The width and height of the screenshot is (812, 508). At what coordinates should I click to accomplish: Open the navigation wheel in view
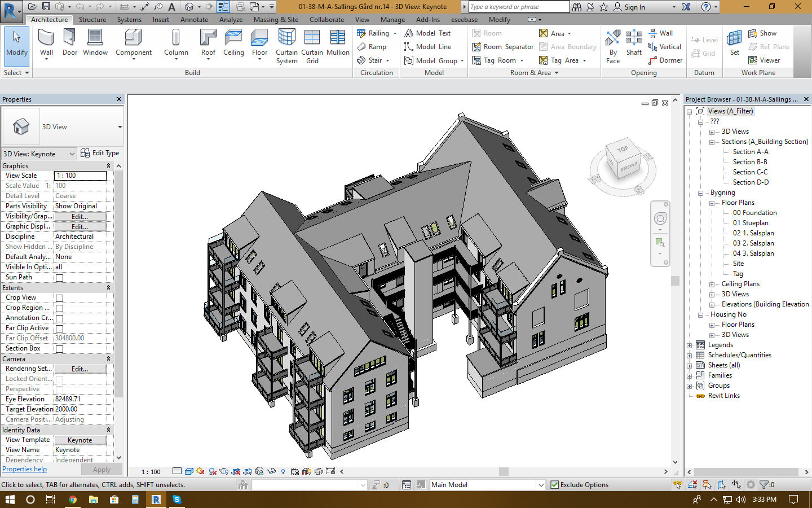coord(660,218)
